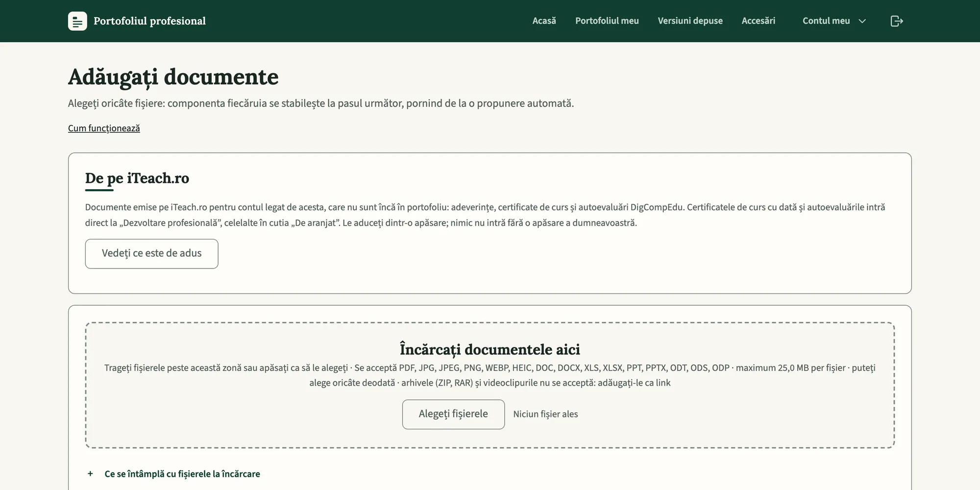Click the 'Alegeți fișierele' button
This screenshot has height=490, width=980.
(453, 415)
